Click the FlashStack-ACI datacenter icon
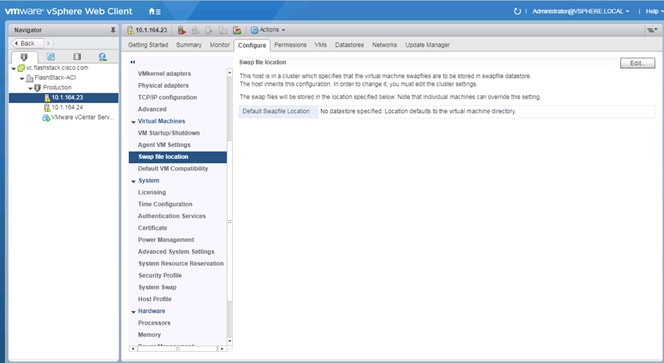Image resolution: width=664 pixels, height=363 pixels. pyautogui.click(x=30, y=78)
